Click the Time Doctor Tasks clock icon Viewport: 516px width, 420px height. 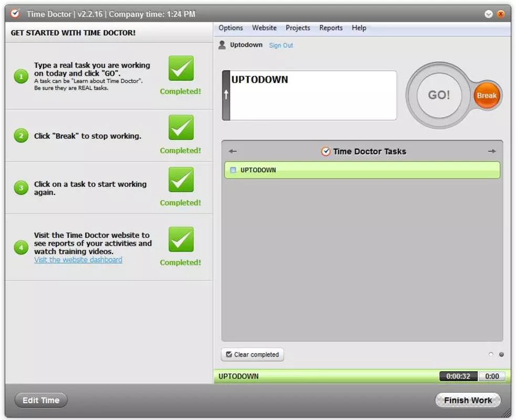pyautogui.click(x=326, y=151)
